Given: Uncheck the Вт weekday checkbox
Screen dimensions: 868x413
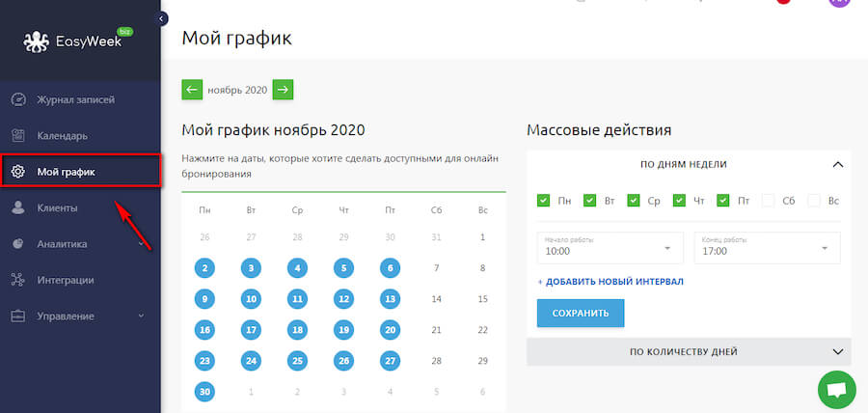Looking at the screenshot, I should click(x=589, y=201).
